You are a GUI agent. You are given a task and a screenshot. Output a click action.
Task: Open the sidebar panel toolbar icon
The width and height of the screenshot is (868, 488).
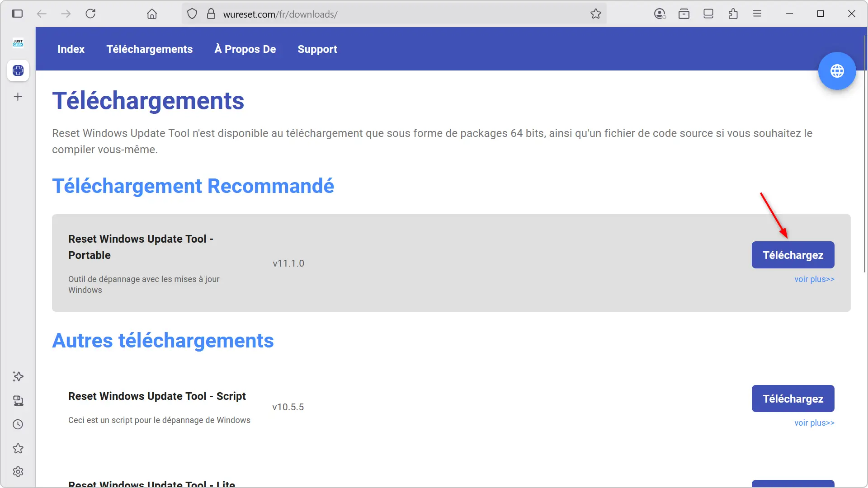[x=708, y=14]
